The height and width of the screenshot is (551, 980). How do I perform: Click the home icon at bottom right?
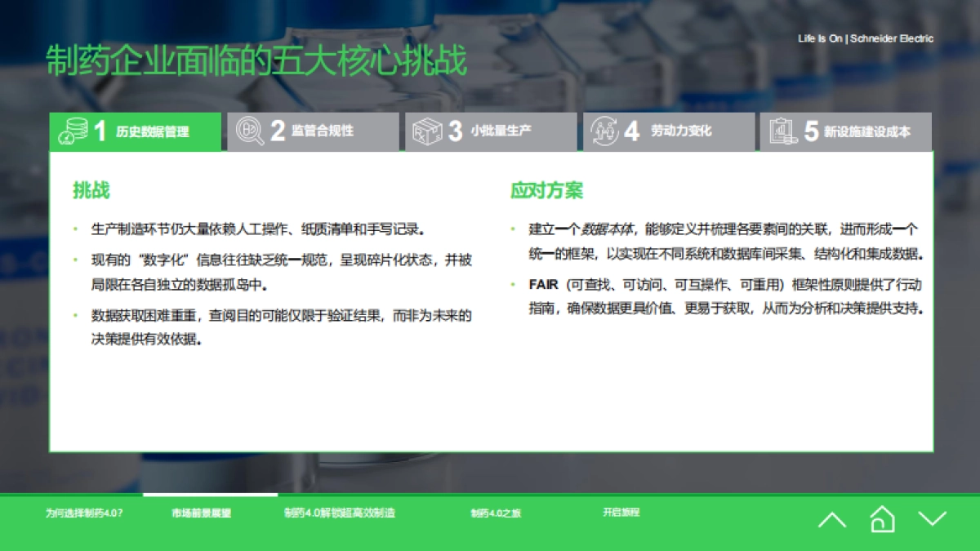[881, 519]
